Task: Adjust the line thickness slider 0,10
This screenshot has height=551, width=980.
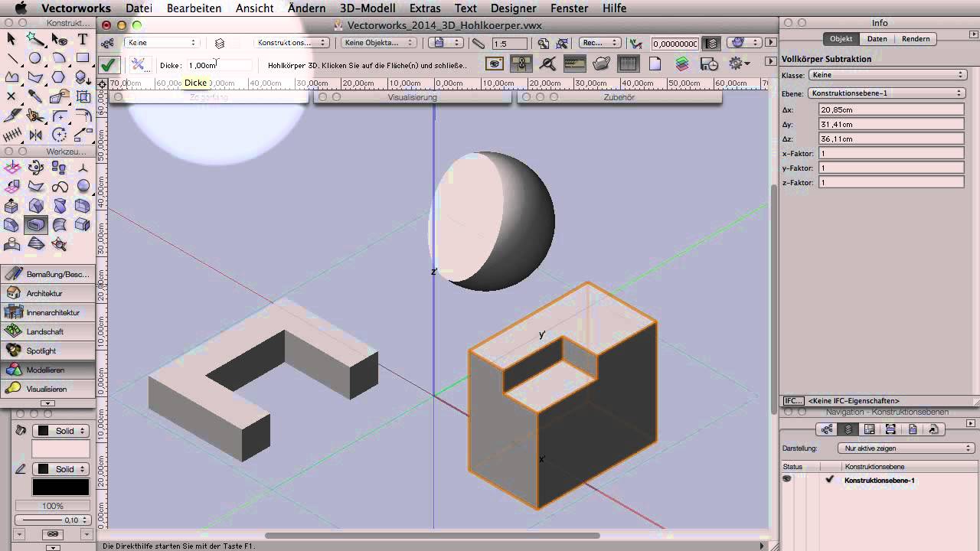Action: click(53, 520)
